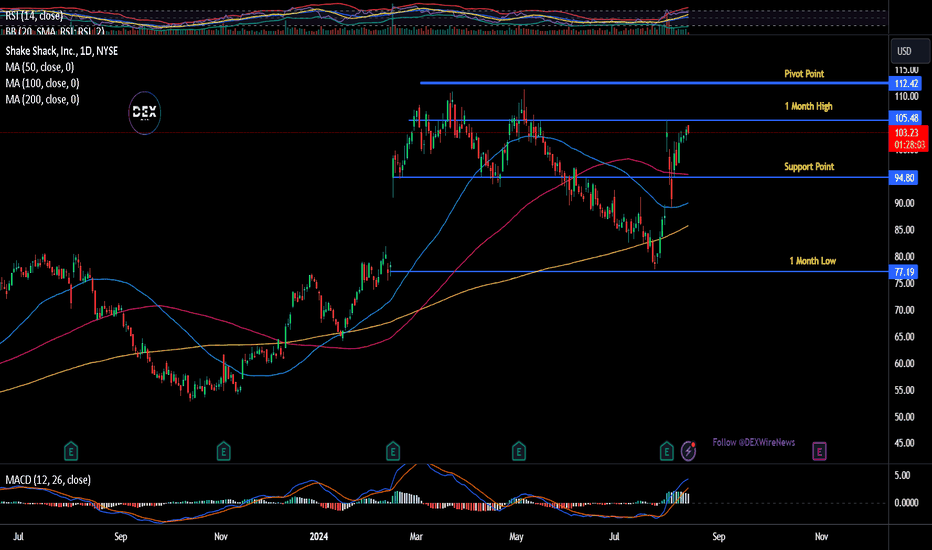The height and width of the screenshot is (550, 932).
Task: Click the red 103.23 current price label
Action: pyautogui.click(x=908, y=139)
